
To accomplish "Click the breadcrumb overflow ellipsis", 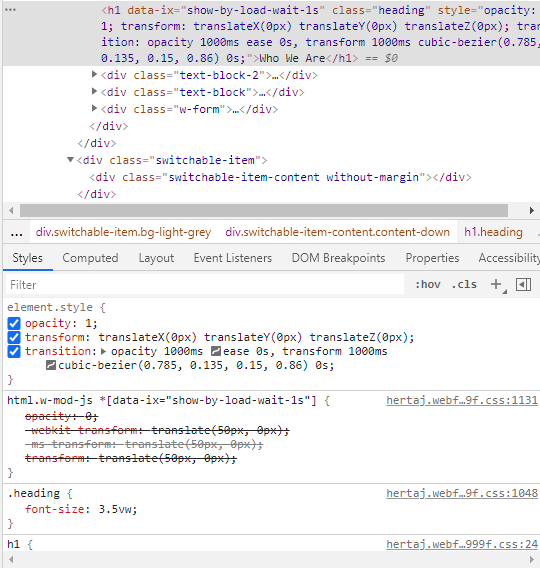I will [x=16, y=233].
